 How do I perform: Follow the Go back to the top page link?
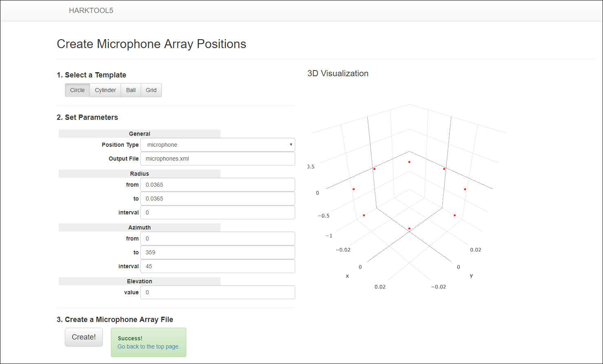point(148,346)
